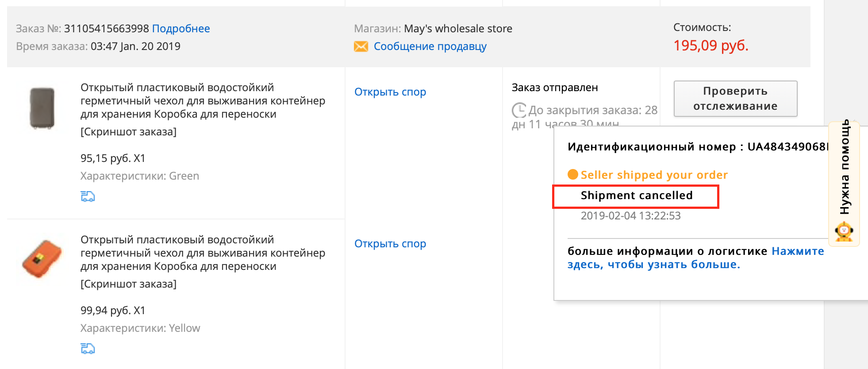Click Открыть спор for the Green item
The image size is (868, 369).
point(390,92)
